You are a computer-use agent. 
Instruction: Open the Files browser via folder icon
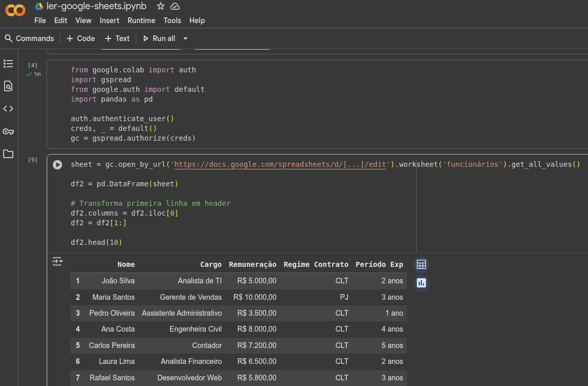[x=8, y=154]
